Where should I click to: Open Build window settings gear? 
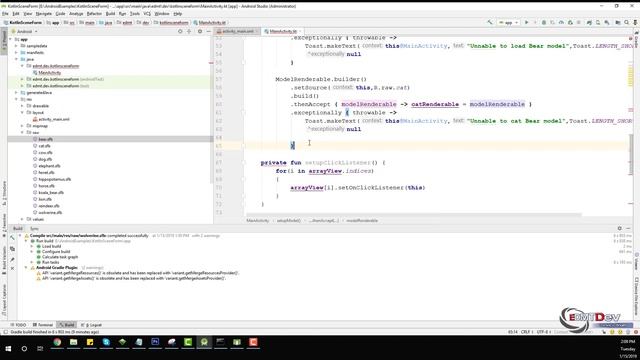coord(620,229)
